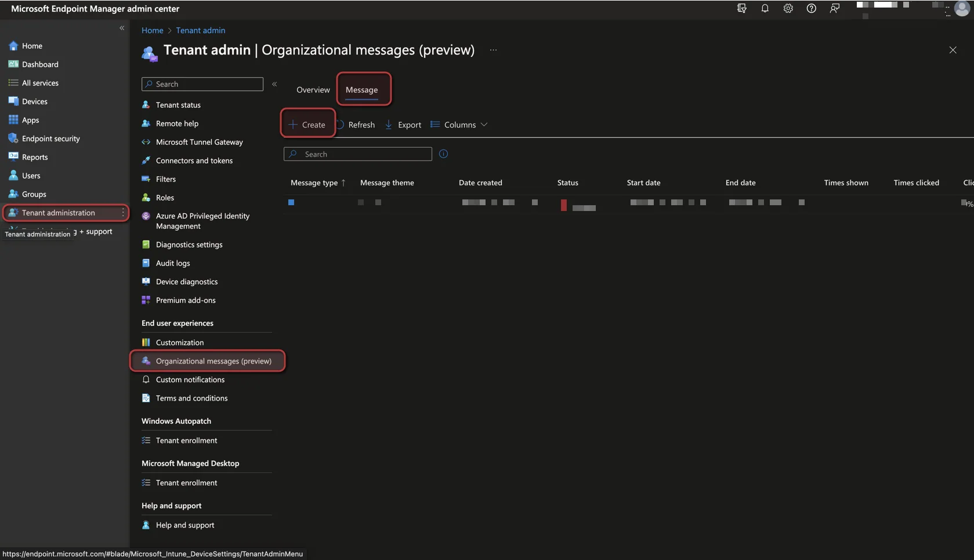Screen dimensions: 974x560
Task: Click the Tenant admin breadcrumb link
Action: coord(201,30)
